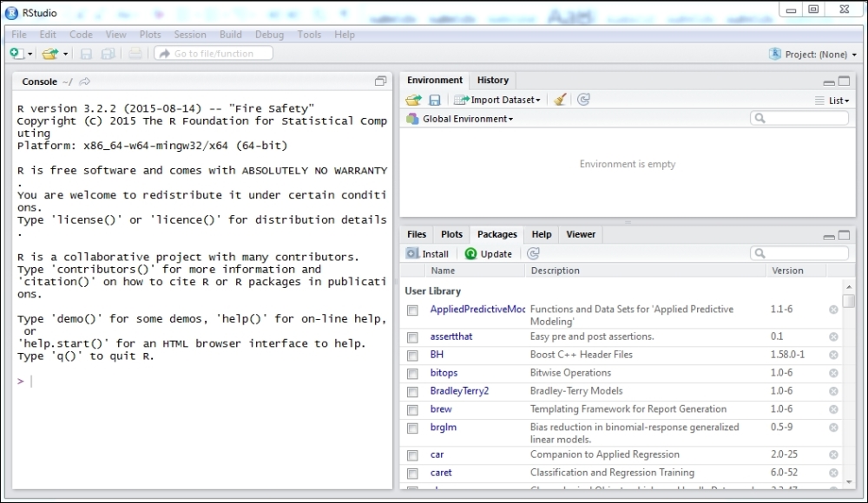Click the Packages list scrollbar down arrow

coord(849,483)
